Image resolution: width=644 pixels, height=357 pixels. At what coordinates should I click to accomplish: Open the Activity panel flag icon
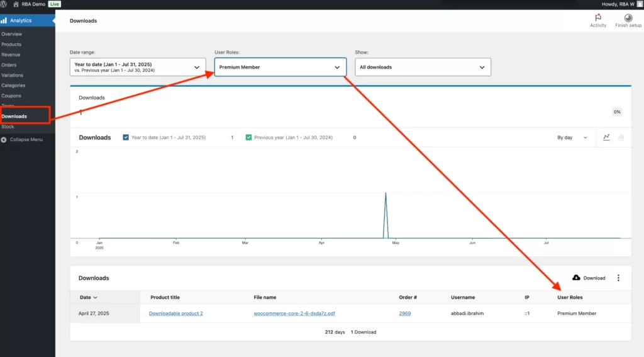(x=598, y=18)
